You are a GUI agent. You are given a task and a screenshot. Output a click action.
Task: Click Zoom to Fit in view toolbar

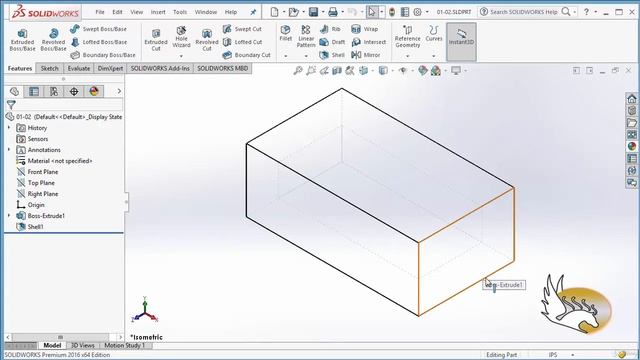click(298, 71)
